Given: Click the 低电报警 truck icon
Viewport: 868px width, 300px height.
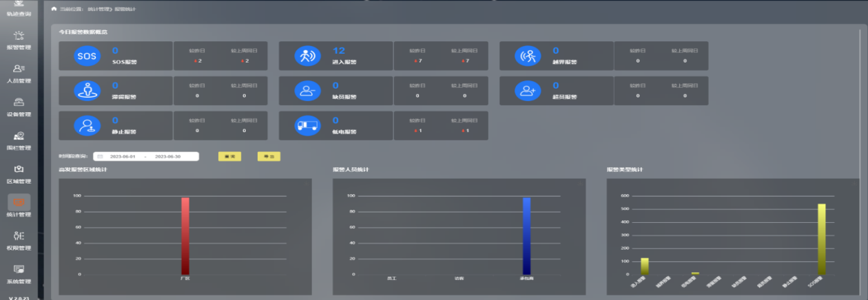Looking at the screenshot, I should (x=307, y=126).
